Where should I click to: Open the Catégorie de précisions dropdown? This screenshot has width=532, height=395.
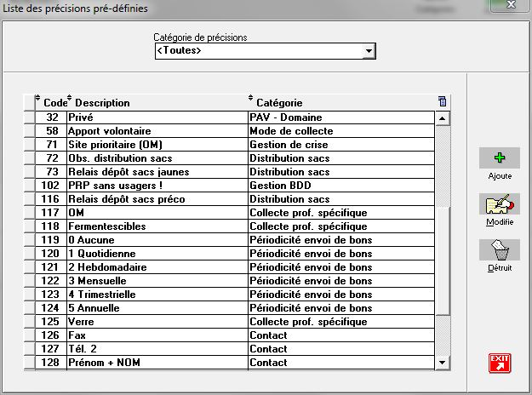coord(369,52)
